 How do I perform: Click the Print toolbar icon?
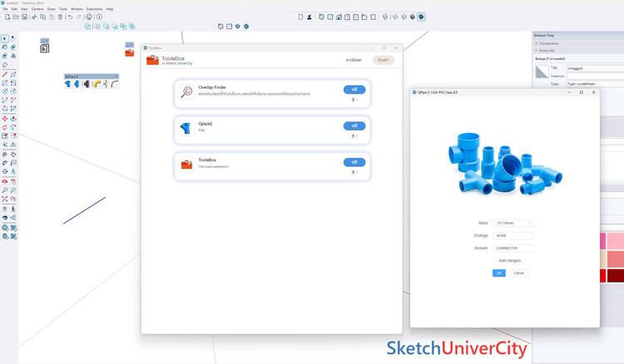point(89,17)
